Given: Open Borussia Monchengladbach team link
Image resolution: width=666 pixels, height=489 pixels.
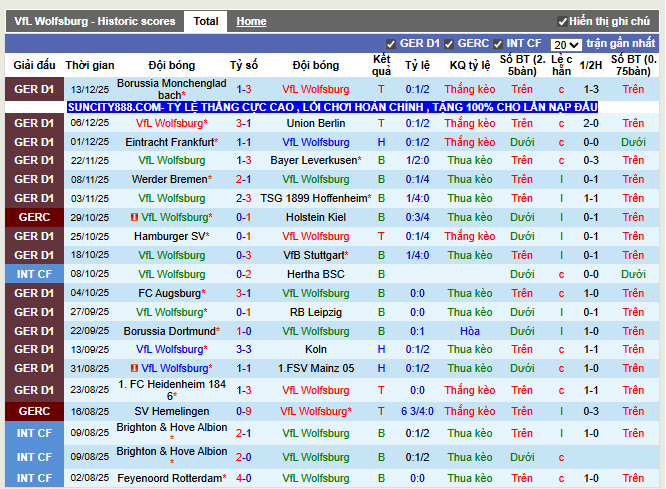Looking at the screenshot, I should point(172,89).
